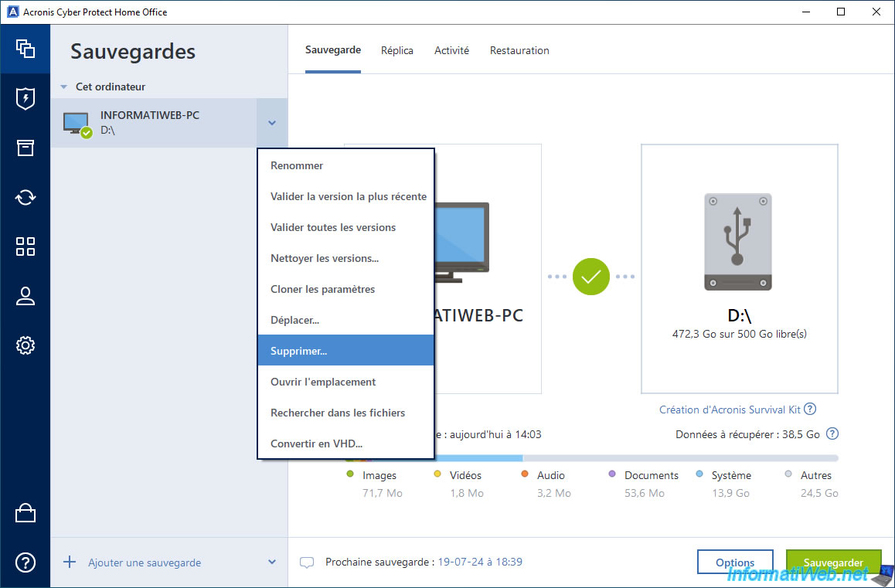The image size is (895, 588).
Task: Open the Sync arrows icon in sidebar
Action: click(x=25, y=198)
